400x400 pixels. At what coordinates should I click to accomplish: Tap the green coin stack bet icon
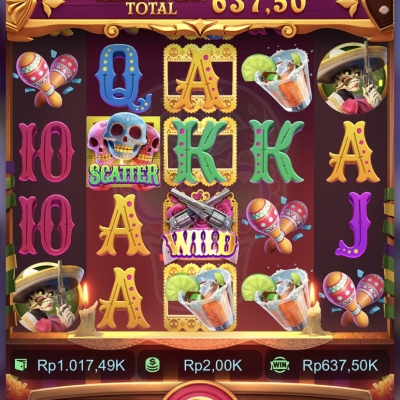pyautogui.click(x=152, y=365)
